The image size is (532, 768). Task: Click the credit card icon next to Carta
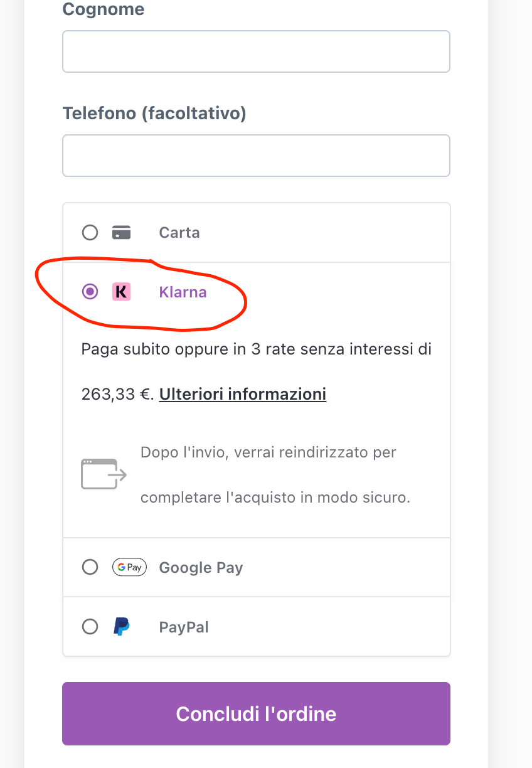[121, 233]
